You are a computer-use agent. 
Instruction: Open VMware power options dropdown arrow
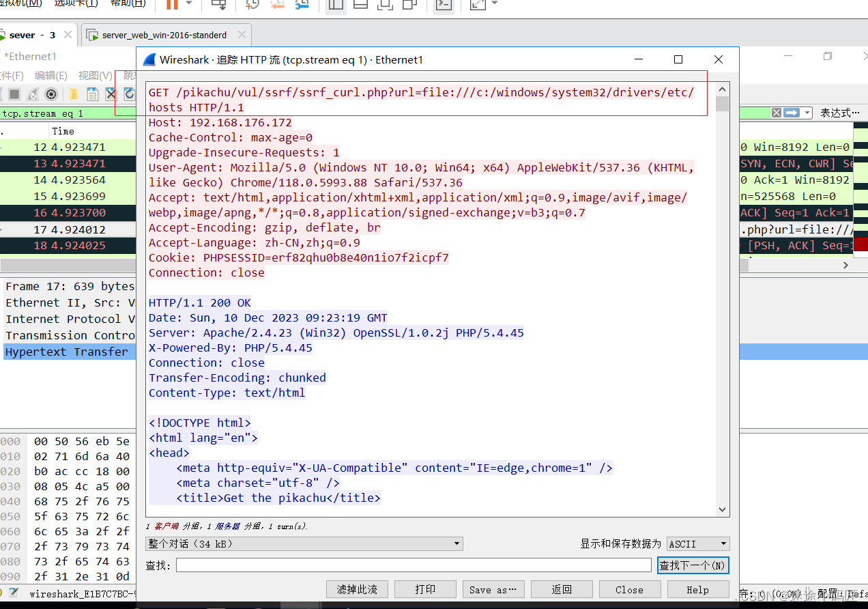pos(189,4)
